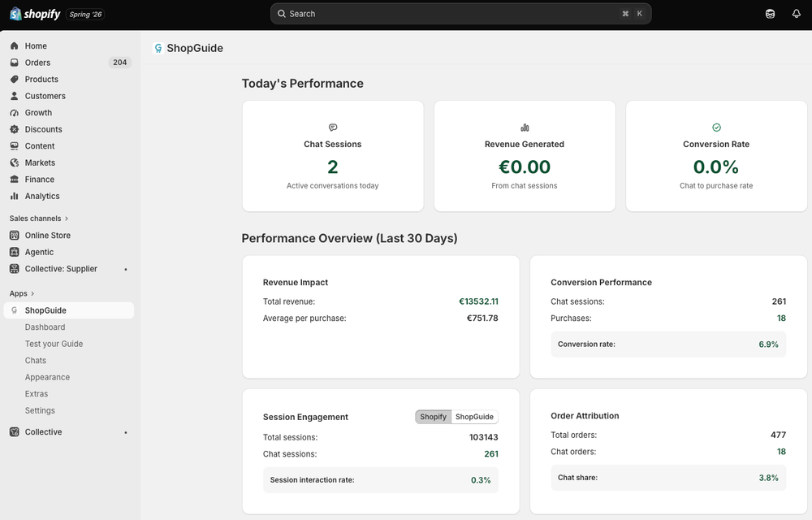The height and width of the screenshot is (520, 812).
Task: Click the Discounts badge icon
Action: (x=15, y=129)
